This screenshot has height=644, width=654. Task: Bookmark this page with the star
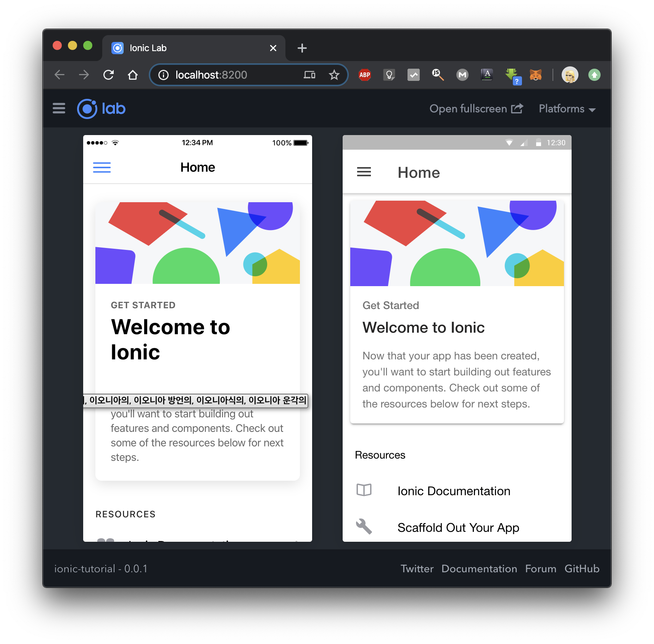(x=334, y=75)
